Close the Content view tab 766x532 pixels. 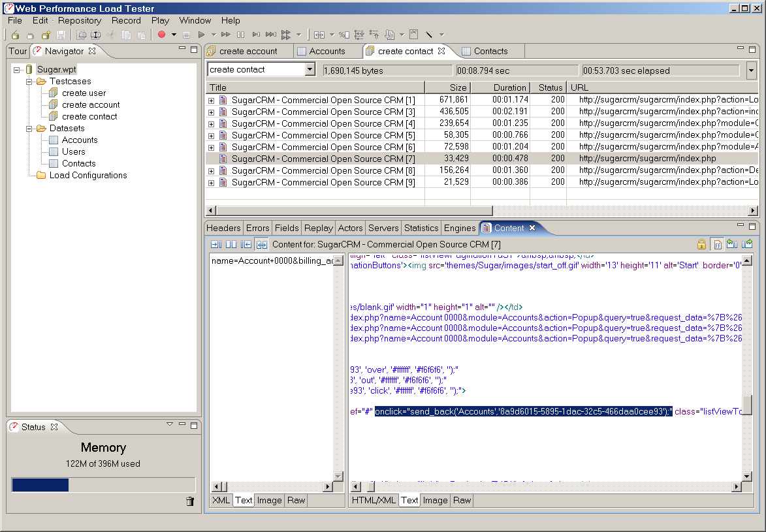coord(532,228)
